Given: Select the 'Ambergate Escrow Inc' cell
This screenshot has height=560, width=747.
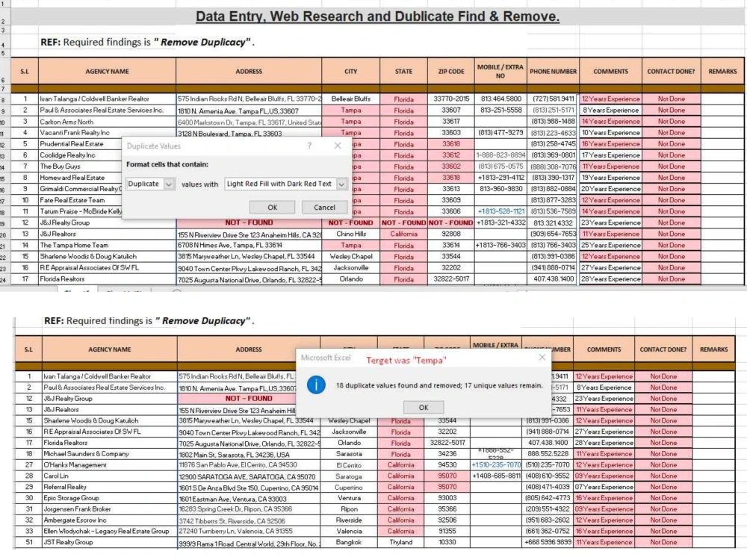Looking at the screenshot, I should pyautogui.click(x=110, y=520).
